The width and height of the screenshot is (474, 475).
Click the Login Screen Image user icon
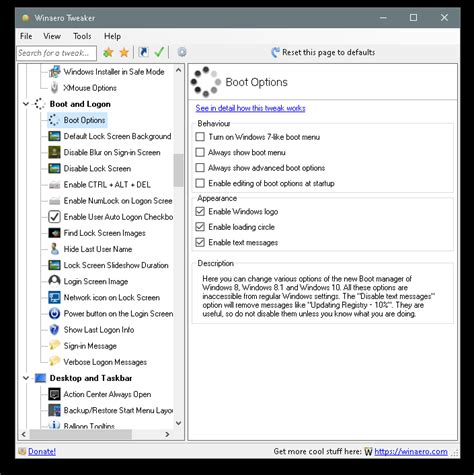point(54,281)
